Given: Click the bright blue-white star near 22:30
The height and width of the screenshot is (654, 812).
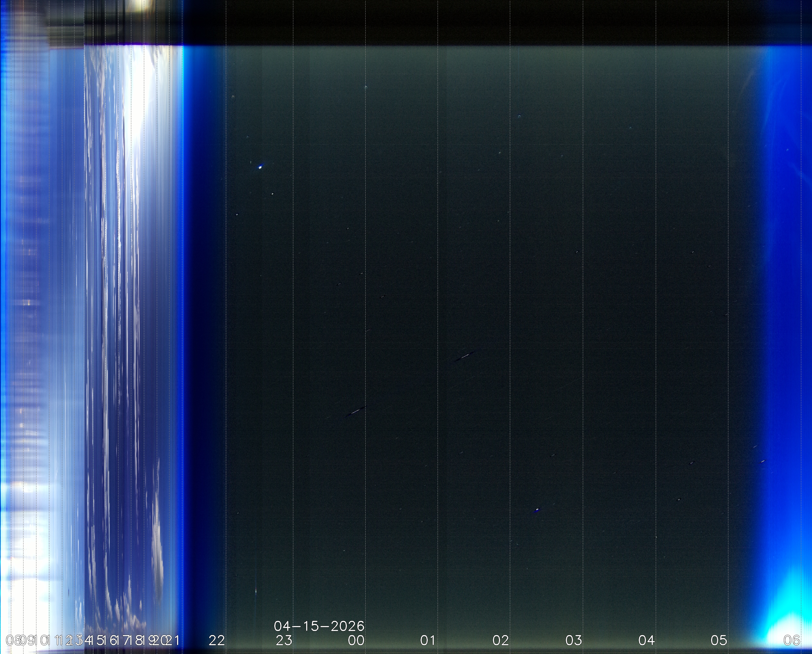Looking at the screenshot, I should [x=260, y=167].
